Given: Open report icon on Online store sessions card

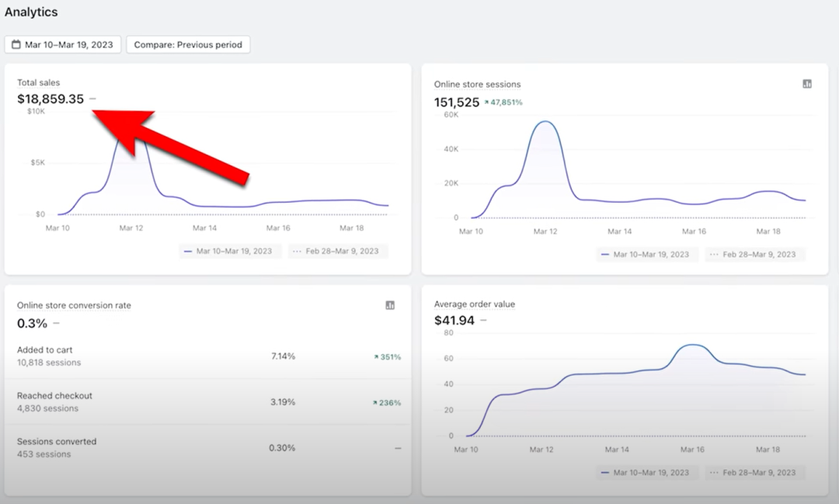Looking at the screenshot, I should [x=807, y=84].
